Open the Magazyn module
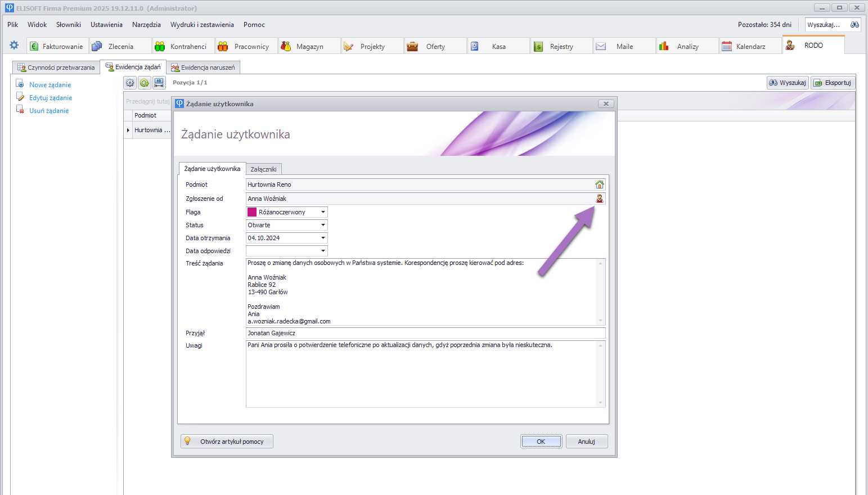 click(x=309, y=47)
